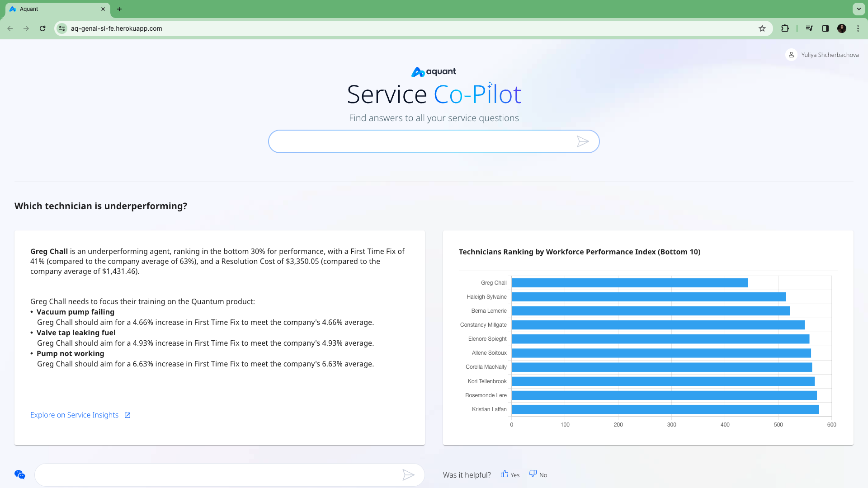Open the browser extensions puzzle icon
The height and width of the screenshot is (488, 868).
(x=785, y=28)
